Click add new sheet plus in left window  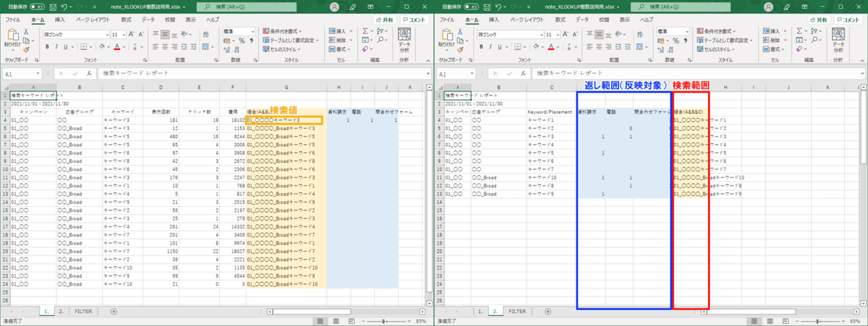click(x=113, y=311)
